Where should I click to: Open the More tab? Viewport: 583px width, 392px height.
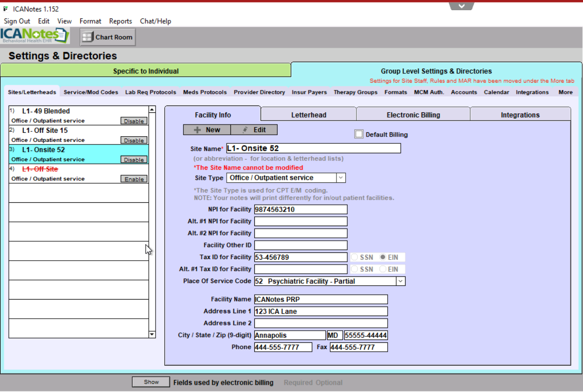pyautogui.click(x=565, y=92)
